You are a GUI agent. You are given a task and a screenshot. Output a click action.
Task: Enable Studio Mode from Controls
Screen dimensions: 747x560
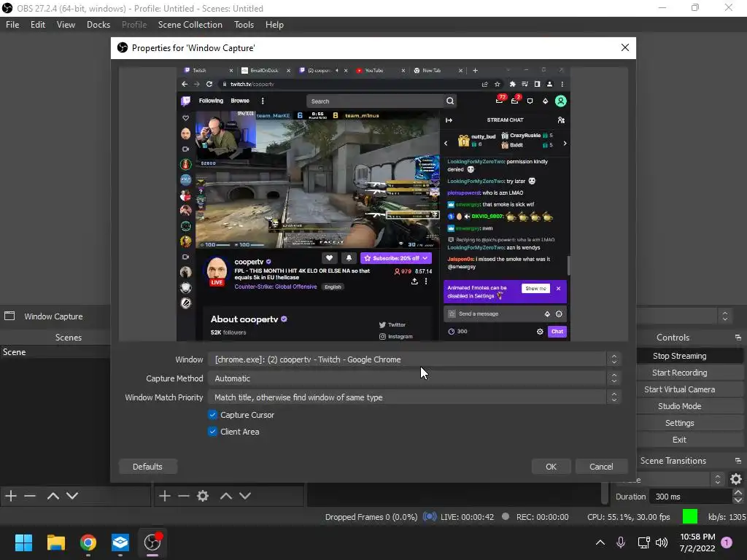[679, 406]
